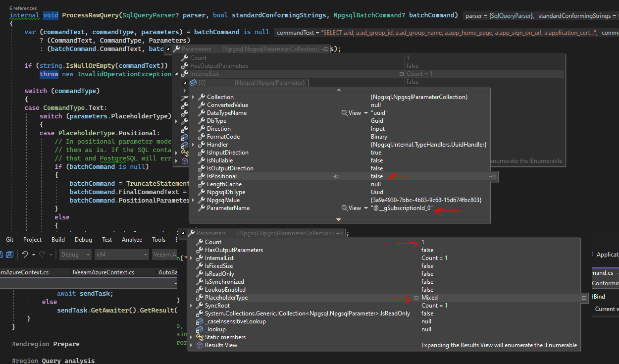
Task: Select the ParameterName property row
Action: 340,208
